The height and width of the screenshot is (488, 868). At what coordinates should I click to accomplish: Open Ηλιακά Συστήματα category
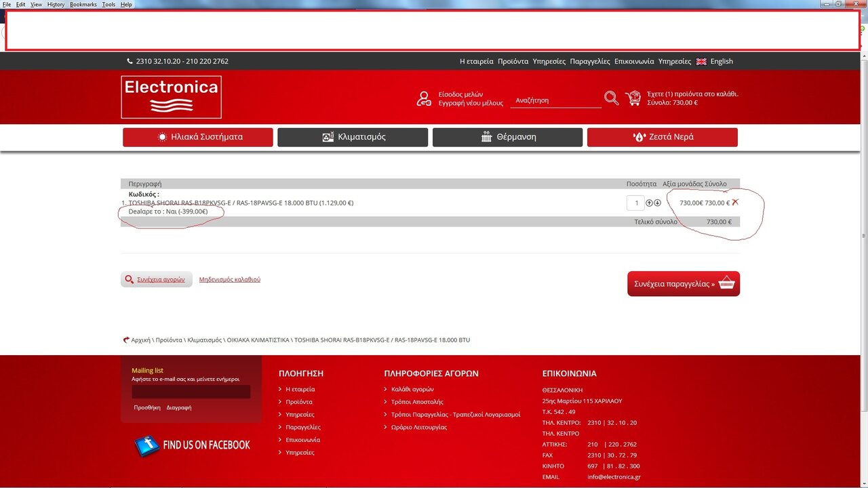198,137
